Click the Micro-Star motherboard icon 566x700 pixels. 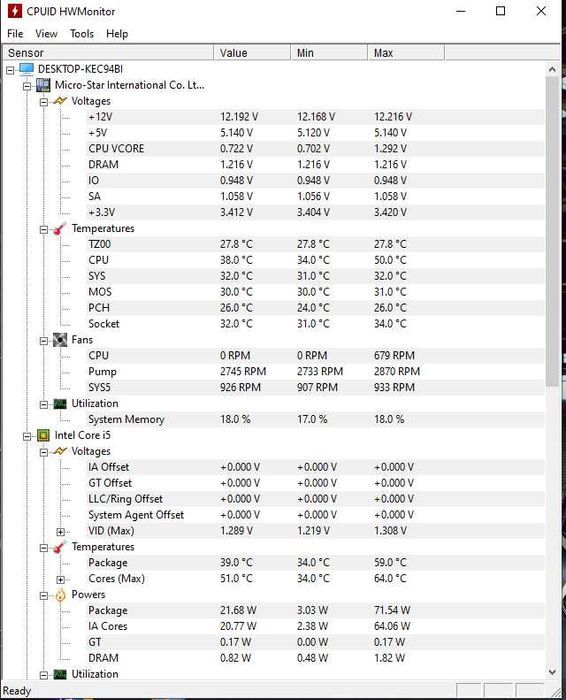point(43,85)
